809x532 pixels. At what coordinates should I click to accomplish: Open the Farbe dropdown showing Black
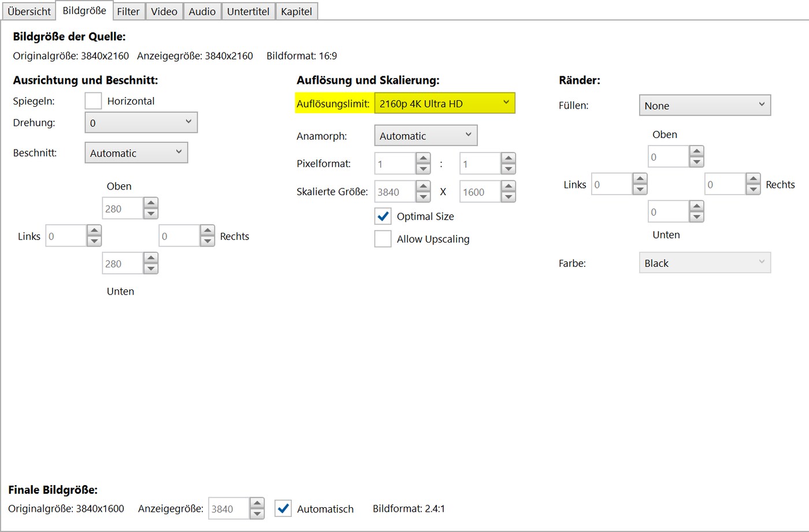point(704,263)
